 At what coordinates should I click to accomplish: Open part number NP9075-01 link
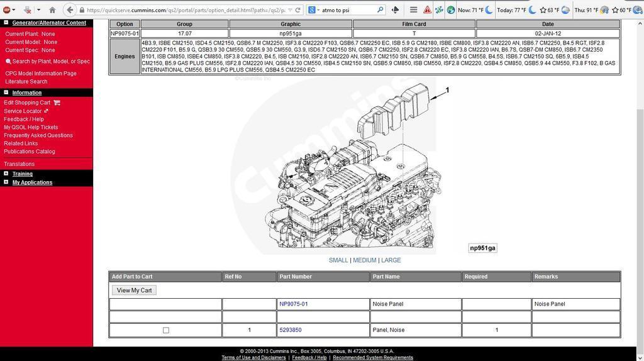pos(294,304)
